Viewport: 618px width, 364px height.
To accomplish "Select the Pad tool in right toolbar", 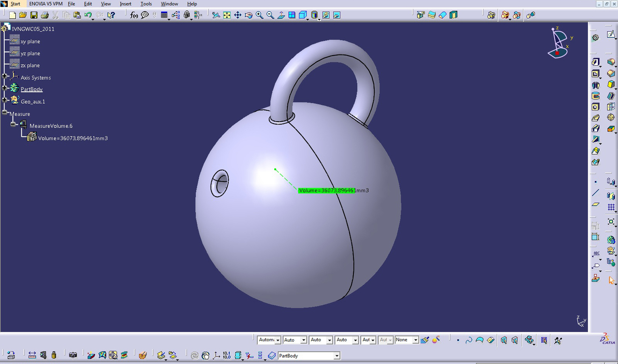I will point(595,62).
